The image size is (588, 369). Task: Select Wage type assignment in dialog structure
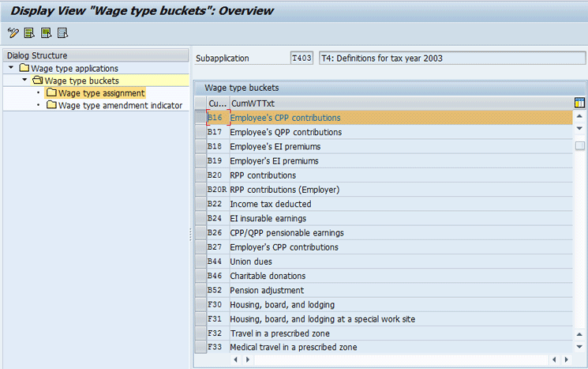[x=101, y=93]
